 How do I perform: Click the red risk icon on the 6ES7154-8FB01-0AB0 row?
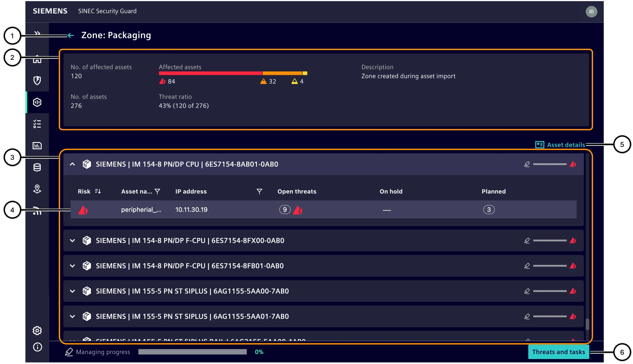573,266
